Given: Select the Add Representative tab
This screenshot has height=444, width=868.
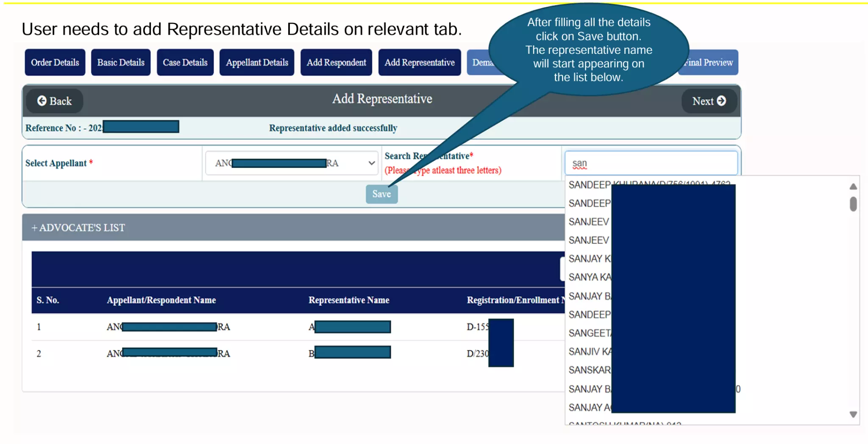Looking at the screenshot, I should tap(420, 63).
